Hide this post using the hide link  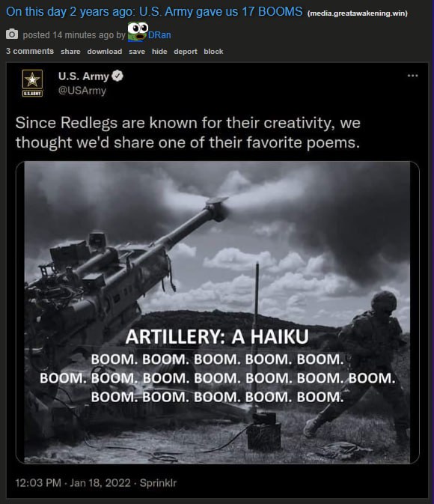point(159,52)
